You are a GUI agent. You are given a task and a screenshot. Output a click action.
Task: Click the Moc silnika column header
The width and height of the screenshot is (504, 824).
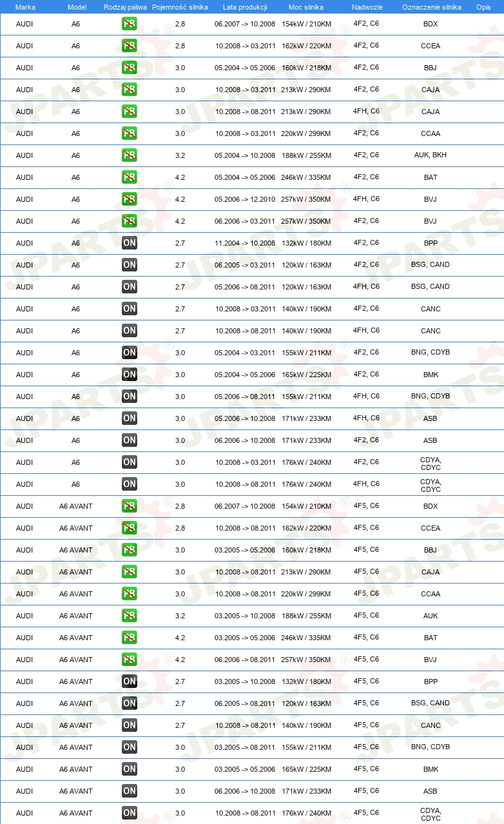[306, 7]
